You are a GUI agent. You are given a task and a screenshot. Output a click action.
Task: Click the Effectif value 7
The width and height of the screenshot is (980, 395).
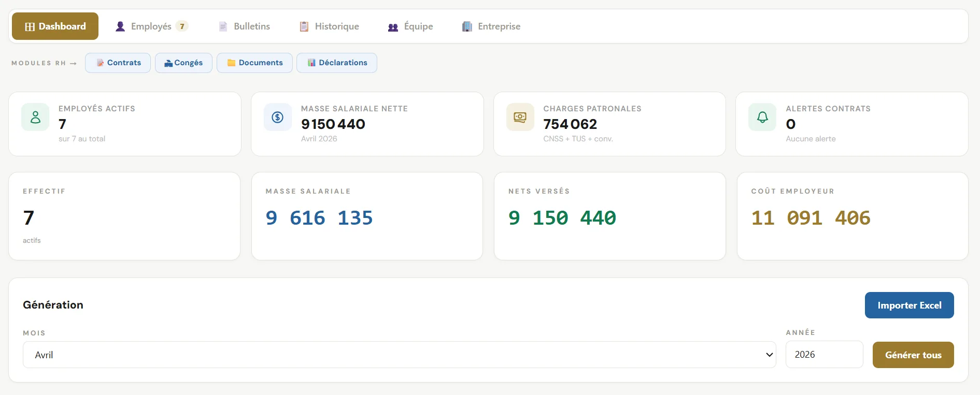point(29,218)
